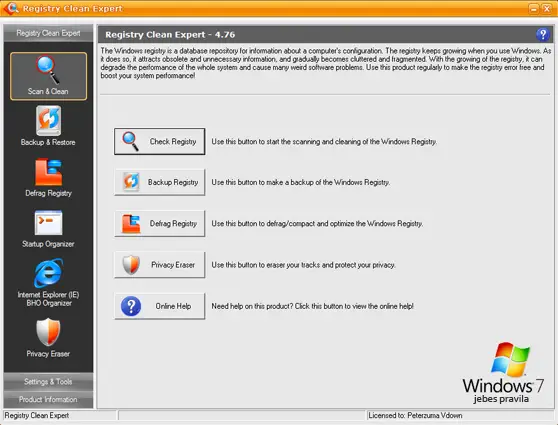558x425 pixels.
Task: Click the Defrag Registry main button
Action: [159, 224]
